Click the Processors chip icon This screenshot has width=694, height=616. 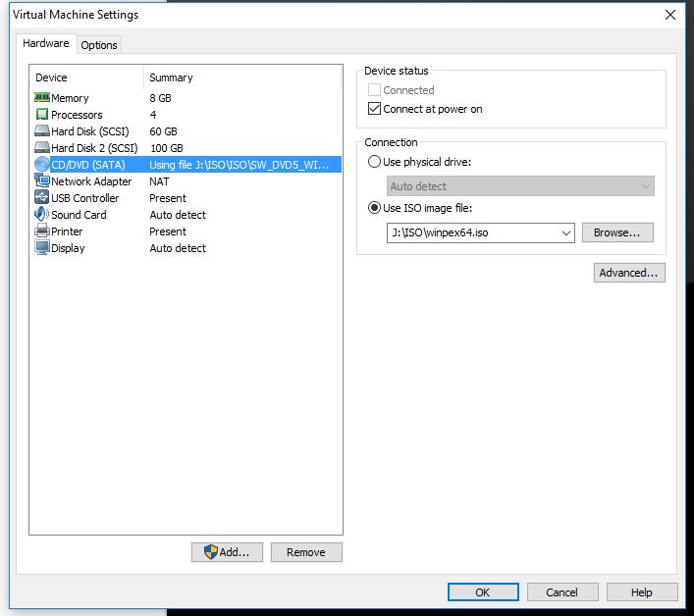point(42,114)
